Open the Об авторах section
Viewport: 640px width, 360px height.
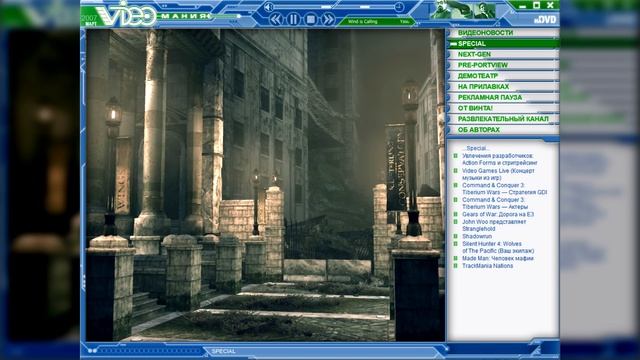503,130
